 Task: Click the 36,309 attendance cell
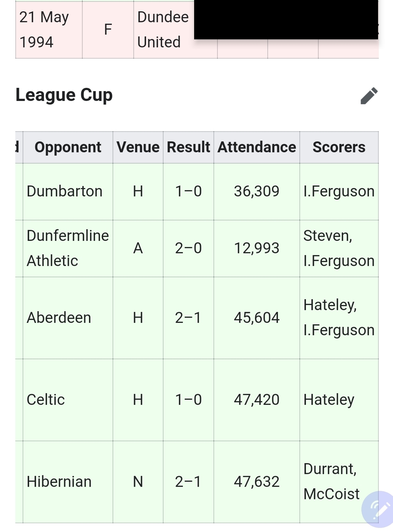tap(256, 191)
